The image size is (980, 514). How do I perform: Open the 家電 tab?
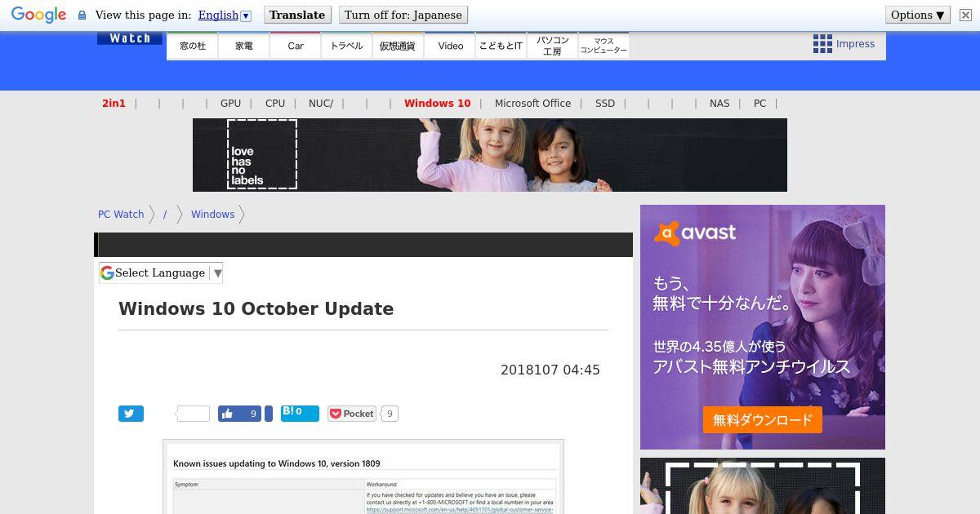pyautogui.click(x=244, y=46)
